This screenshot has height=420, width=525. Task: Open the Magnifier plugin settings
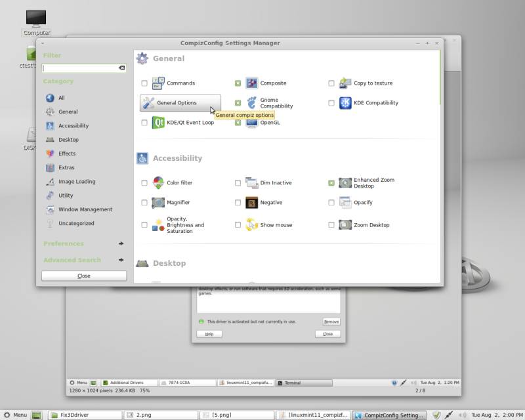[171, 203]
